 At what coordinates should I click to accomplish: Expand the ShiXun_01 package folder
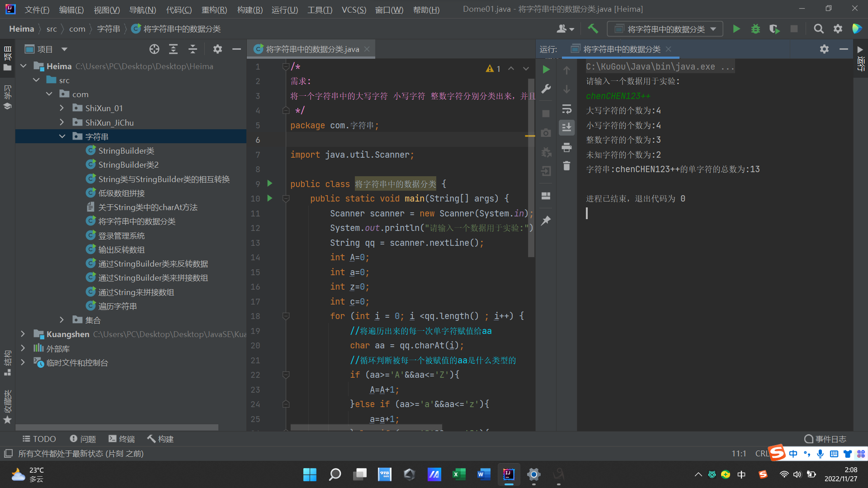point(62,108)
